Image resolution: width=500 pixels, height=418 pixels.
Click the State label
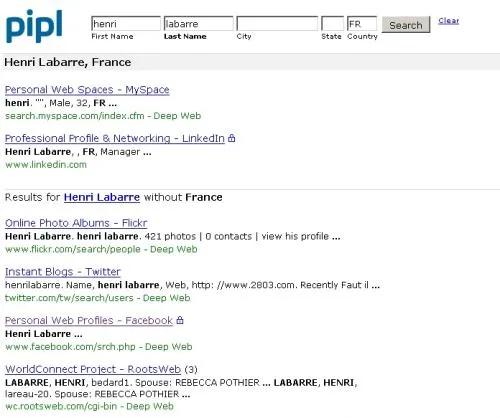(x=331, y=36)
